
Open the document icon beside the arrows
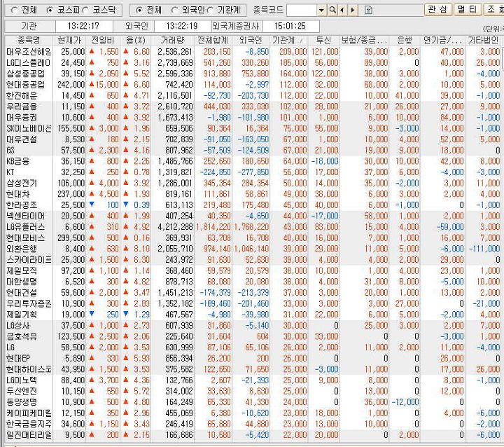coord(368,11)
